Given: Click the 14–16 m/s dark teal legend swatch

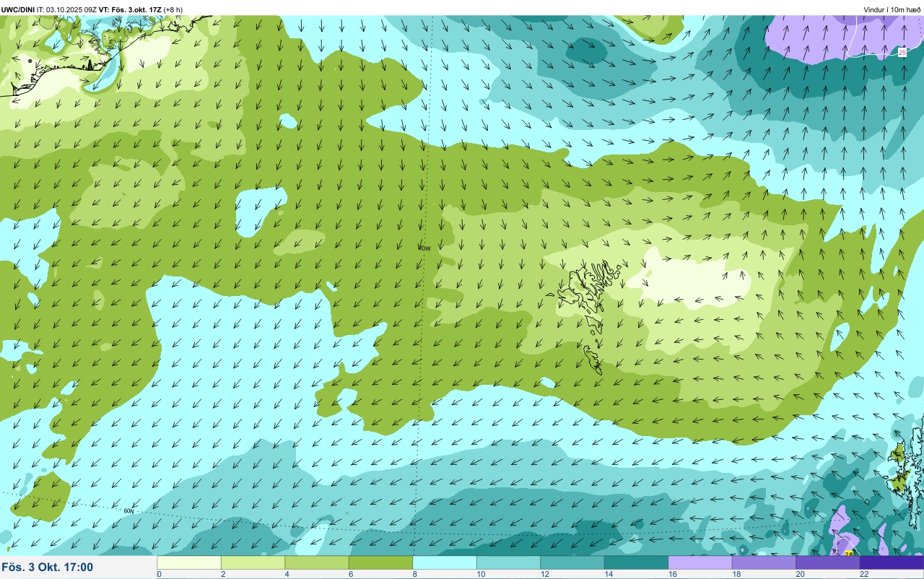Looking at the screenshot, I should (x=636, y=562).
